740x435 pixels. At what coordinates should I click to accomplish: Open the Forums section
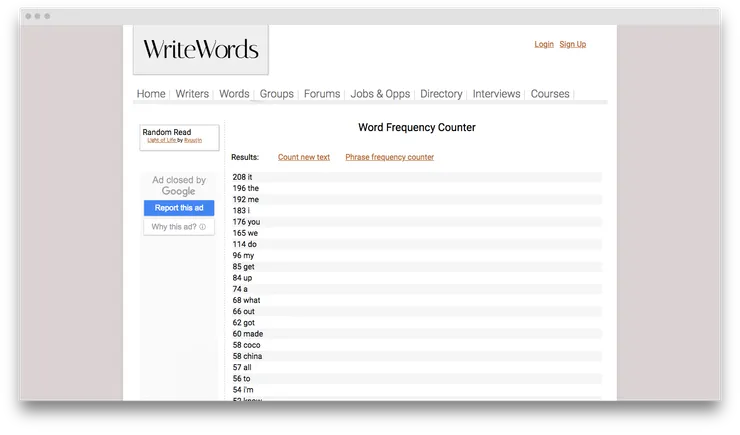pos(322,94)
